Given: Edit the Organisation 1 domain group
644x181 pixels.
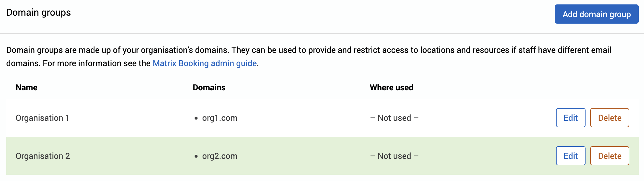Looking at the screenshot, I should click(570, 118).
